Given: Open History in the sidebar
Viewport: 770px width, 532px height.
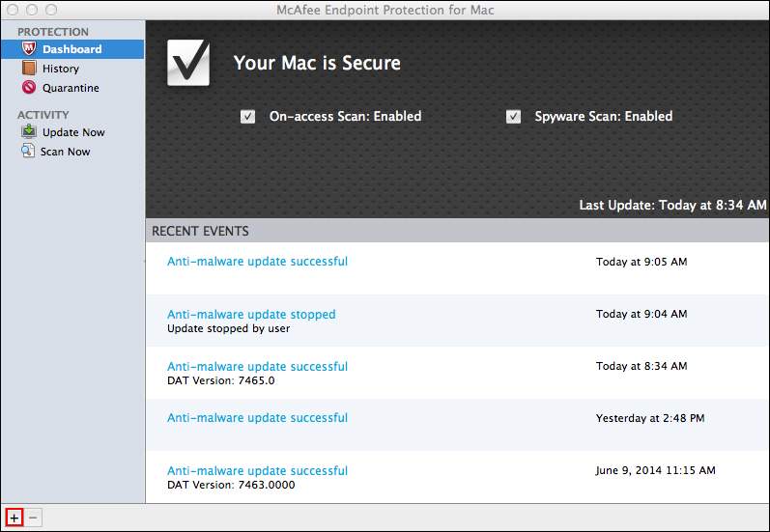Looking at the screenshot, I should tap(72, 69).
